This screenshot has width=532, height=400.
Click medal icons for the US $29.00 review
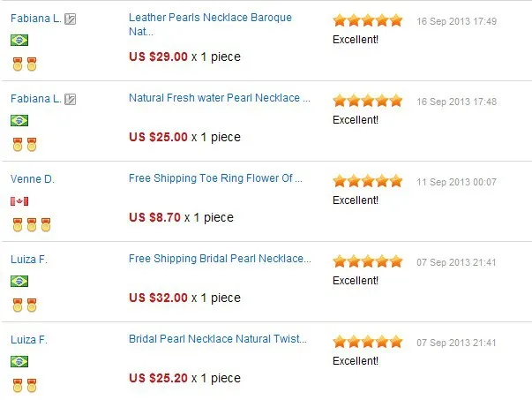25,64
